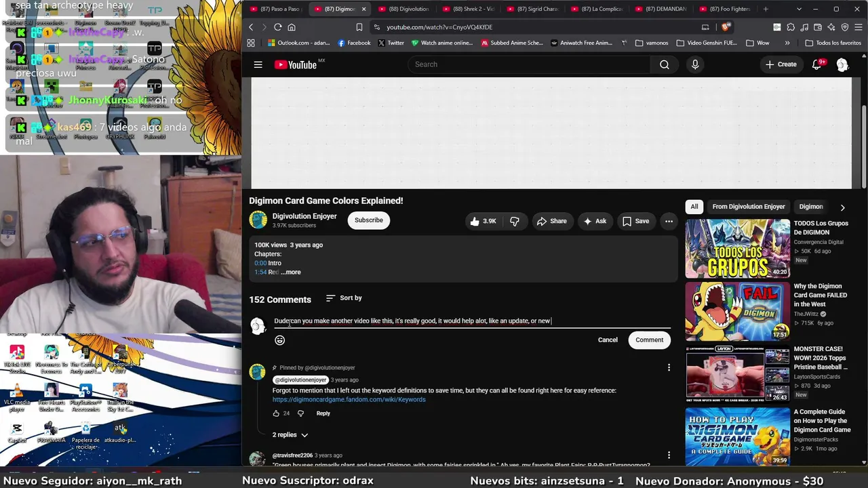Open VLC media player desktop shortcut

pos(17,396)
